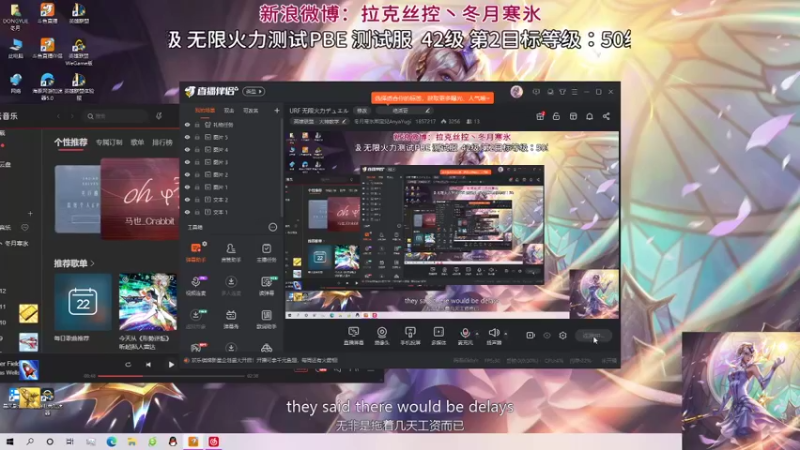
Task: Open streaming settings gear
Action: pyautogui.click(x=563, y=335)
